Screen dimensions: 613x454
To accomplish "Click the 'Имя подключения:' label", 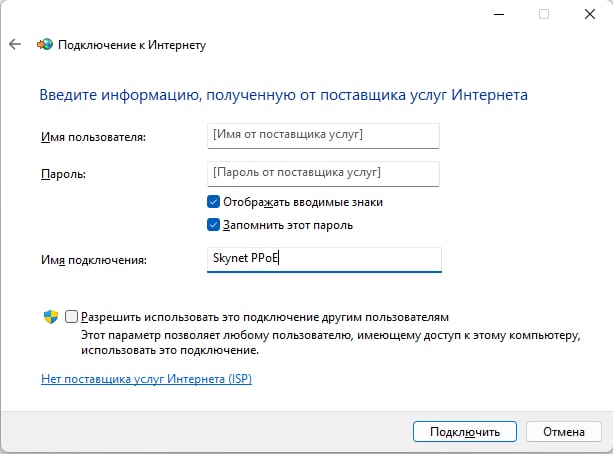I will point(94,260).
